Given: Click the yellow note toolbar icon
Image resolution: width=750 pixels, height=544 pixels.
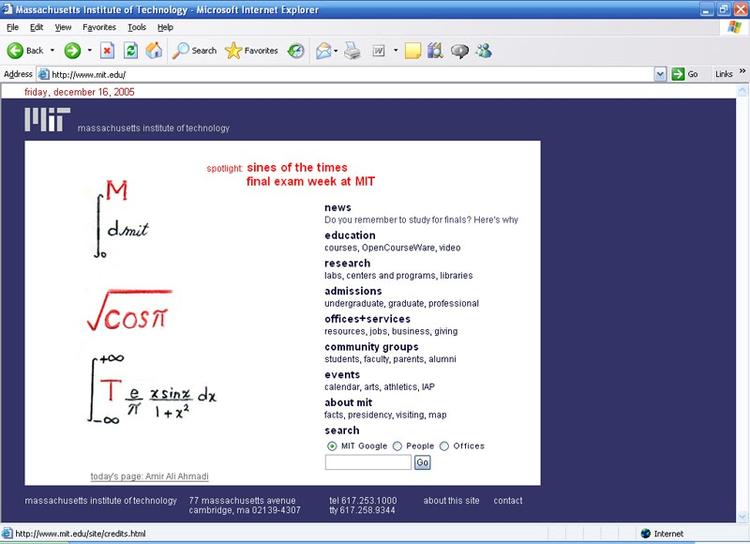Looking at the screenshot, I should coord(413,51).
